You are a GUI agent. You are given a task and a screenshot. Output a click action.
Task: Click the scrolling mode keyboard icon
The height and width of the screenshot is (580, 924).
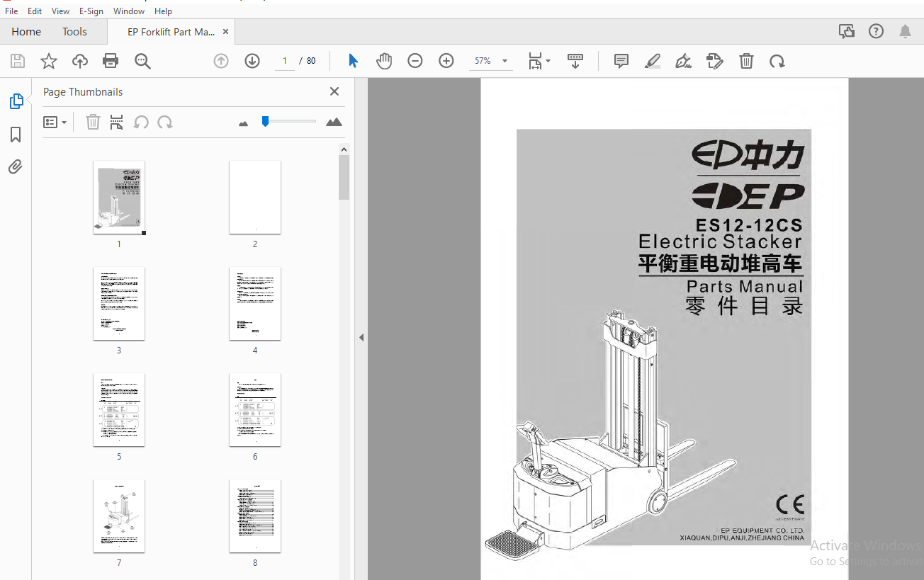click(575, 61)
